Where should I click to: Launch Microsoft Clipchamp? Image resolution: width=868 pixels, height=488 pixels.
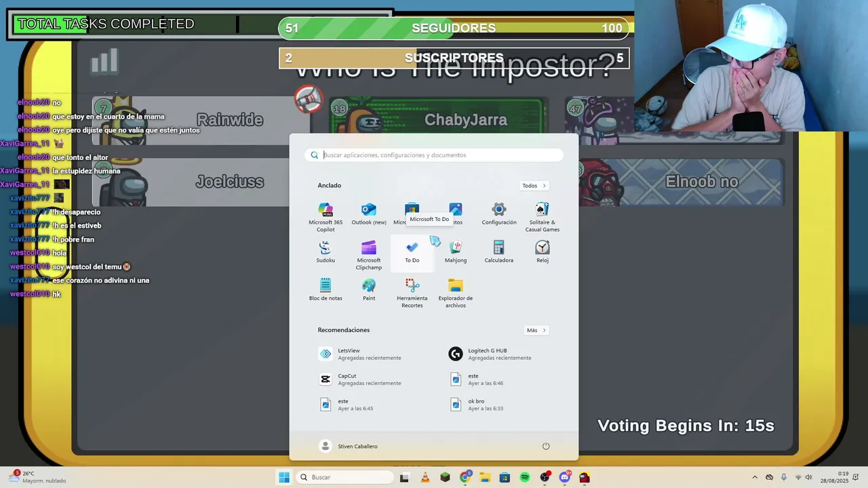coord(369,255)
